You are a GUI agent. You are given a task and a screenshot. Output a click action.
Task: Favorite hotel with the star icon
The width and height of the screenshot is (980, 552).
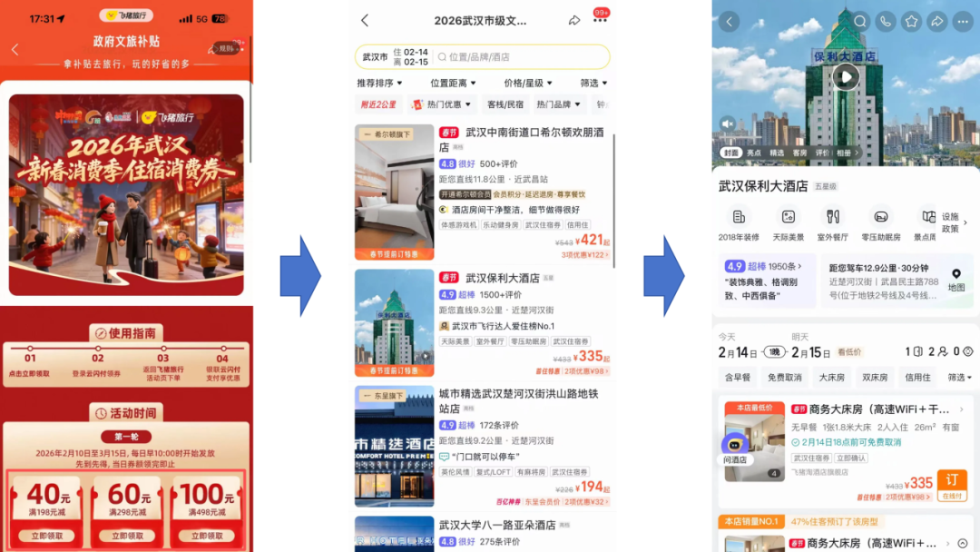coord(911,22)
